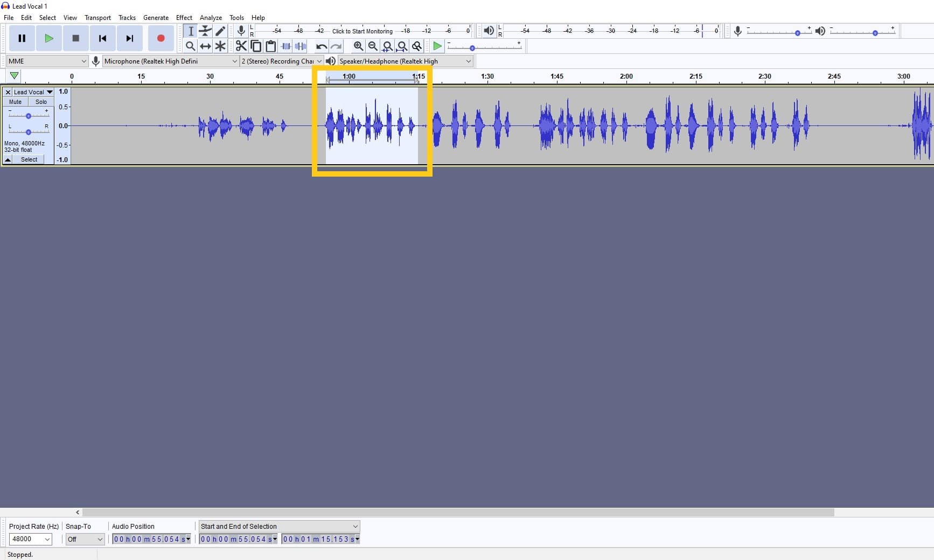Open the Transport menu
The image size is (934, 560).
(97, 17)
